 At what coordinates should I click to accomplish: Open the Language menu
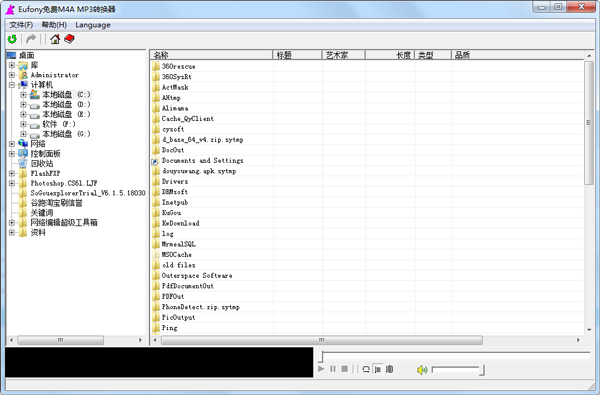(x=93, y=25)
